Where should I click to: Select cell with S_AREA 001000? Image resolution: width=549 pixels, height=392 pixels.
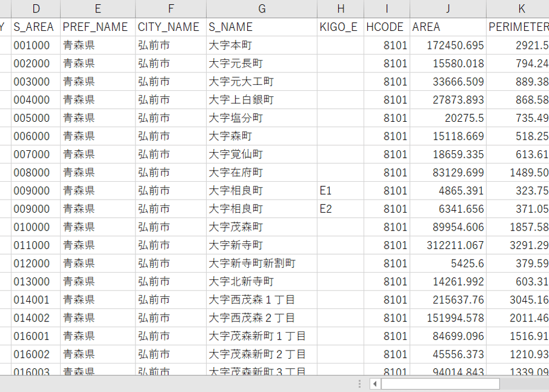(x=36, y=45)
